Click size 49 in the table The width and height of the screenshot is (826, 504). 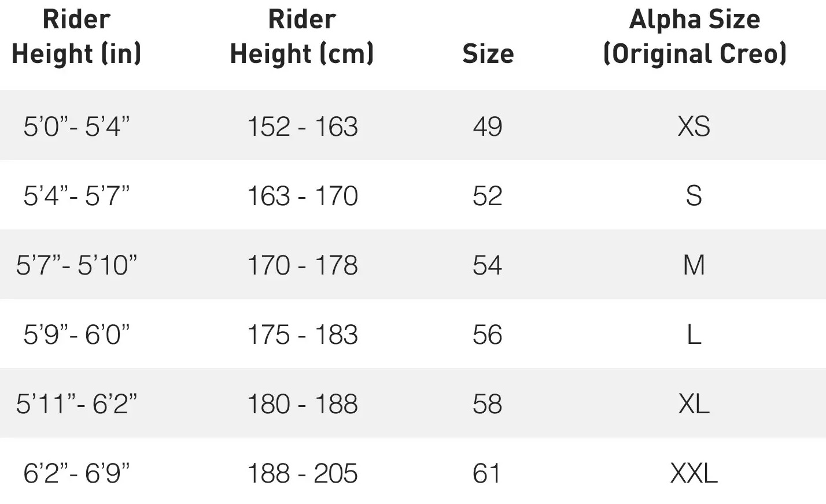pyautogui.click(x=487, y=126)
